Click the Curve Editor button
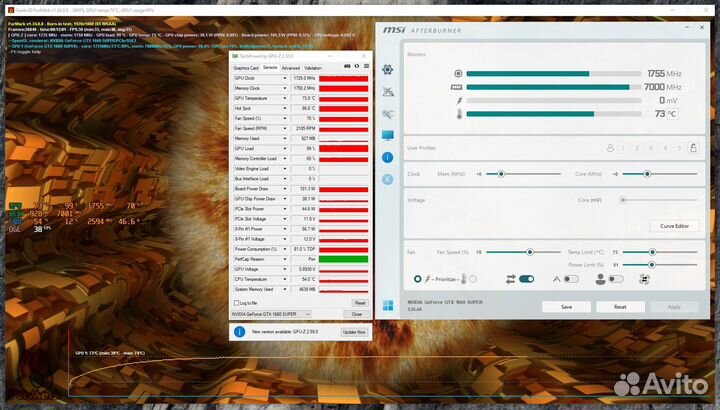This screenshot has width=720, height=410. pyautogui.click(x=675, y=226)
